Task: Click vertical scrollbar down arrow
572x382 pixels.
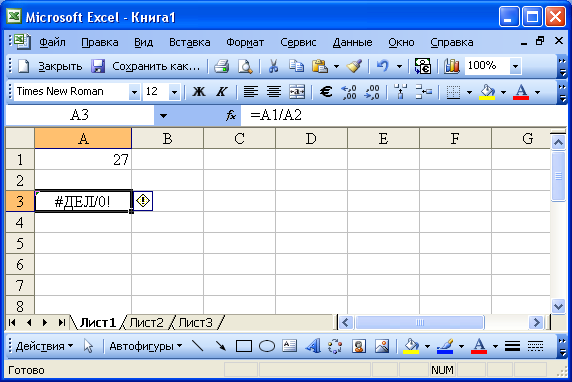Action: (558, 306)
